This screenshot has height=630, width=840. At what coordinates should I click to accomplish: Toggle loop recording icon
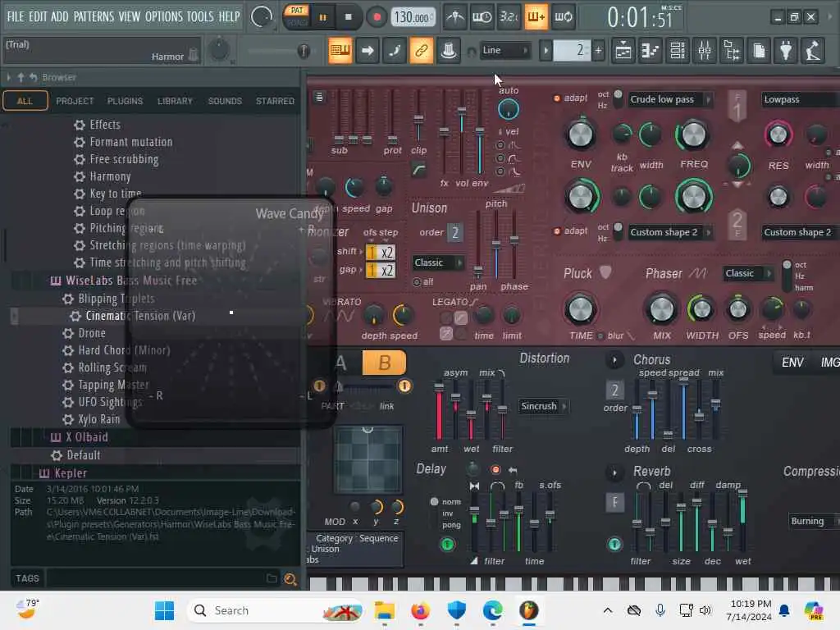[x=563, y=17]
